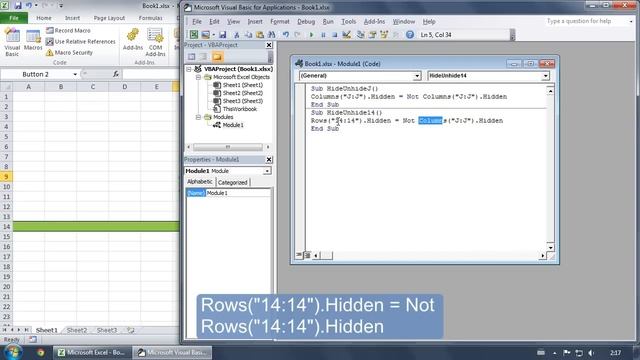Click Procedure View button in code window

[x=299, y=255]
